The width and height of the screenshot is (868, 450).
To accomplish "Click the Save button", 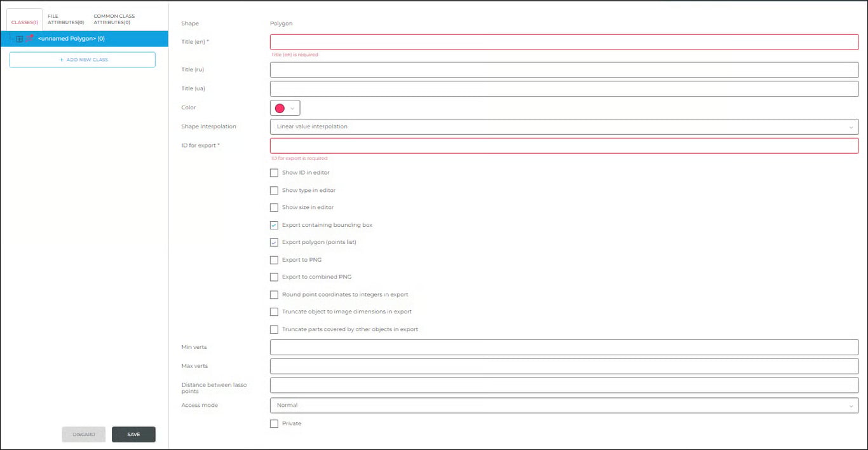I will [133, 434].
